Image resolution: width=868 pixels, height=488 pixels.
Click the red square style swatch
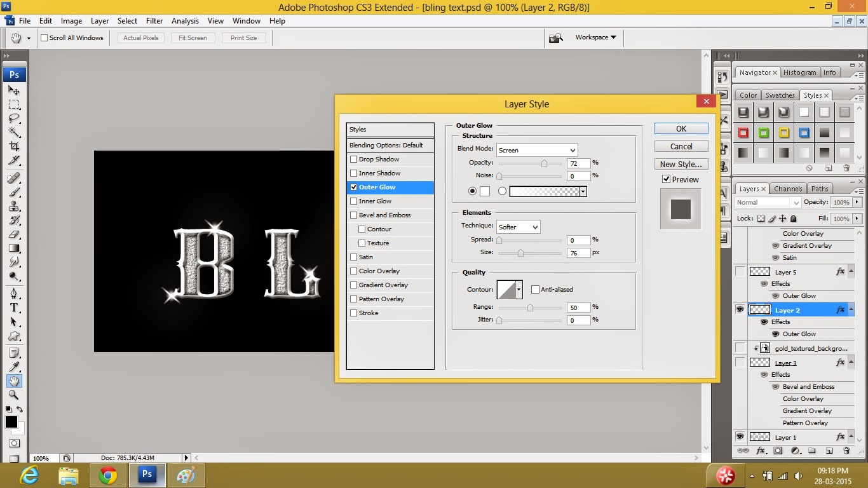coord(743,132)
